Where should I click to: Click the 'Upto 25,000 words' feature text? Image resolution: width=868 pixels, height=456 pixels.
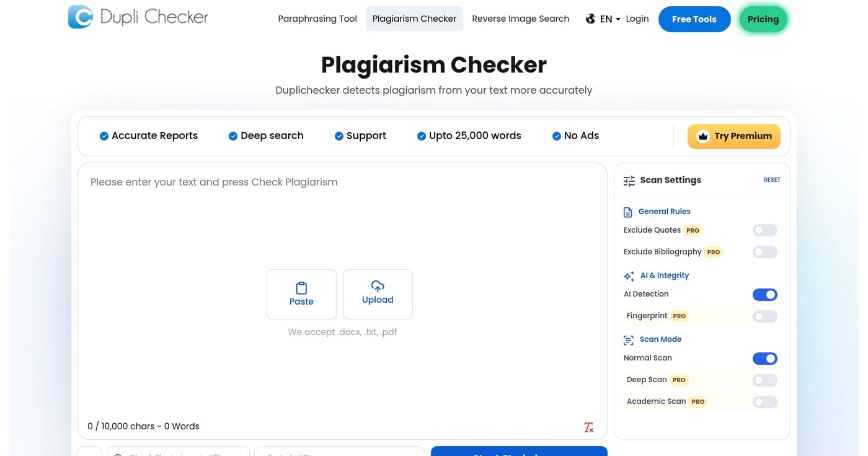point(475,135)
